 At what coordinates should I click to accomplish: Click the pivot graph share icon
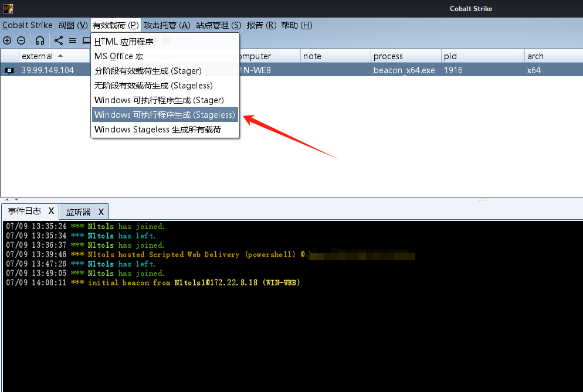[x=59, y=40]
